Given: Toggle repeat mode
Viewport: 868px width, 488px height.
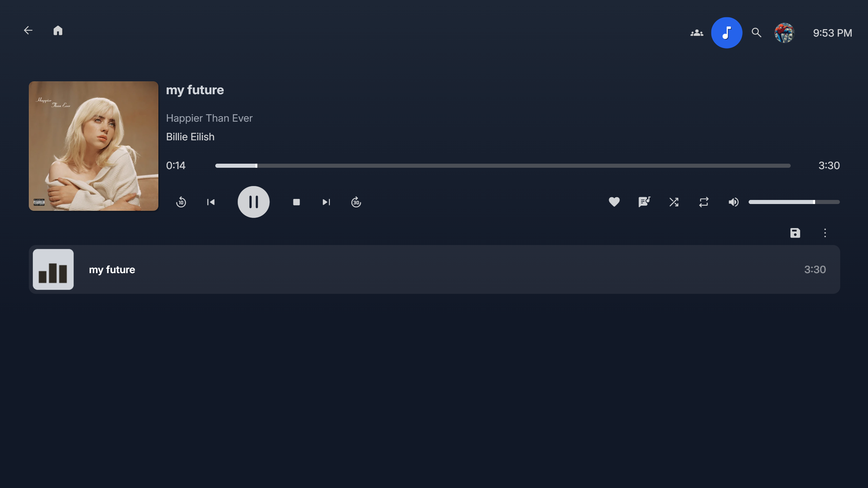Looking at the screenshot, I should point(704,202).
